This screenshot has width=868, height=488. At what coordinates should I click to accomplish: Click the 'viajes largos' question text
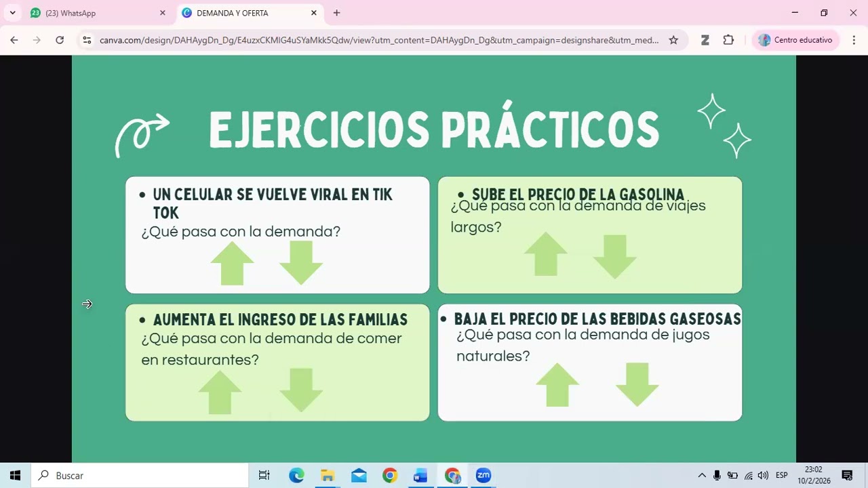[578, 216]
